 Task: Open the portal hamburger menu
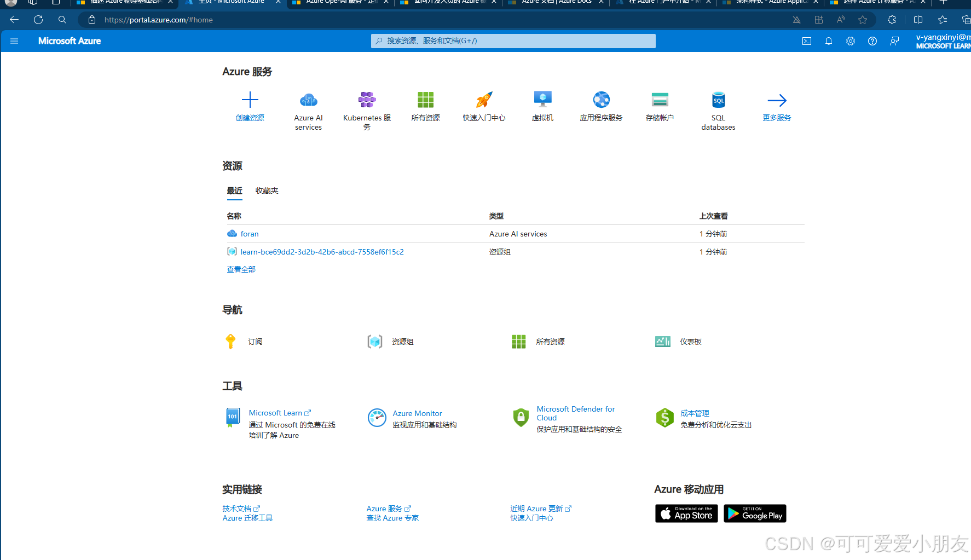click(14, 41)
